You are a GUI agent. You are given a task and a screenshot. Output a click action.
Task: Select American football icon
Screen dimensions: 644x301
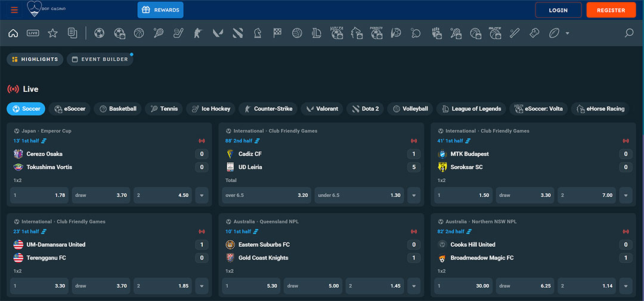coord(555,33)
